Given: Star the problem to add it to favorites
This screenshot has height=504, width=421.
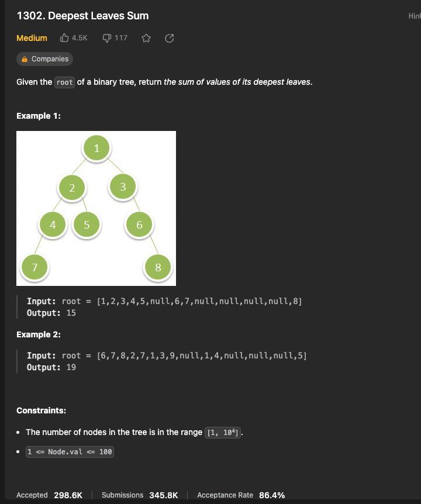Looking at the screenshot, I should coord(146,37).
